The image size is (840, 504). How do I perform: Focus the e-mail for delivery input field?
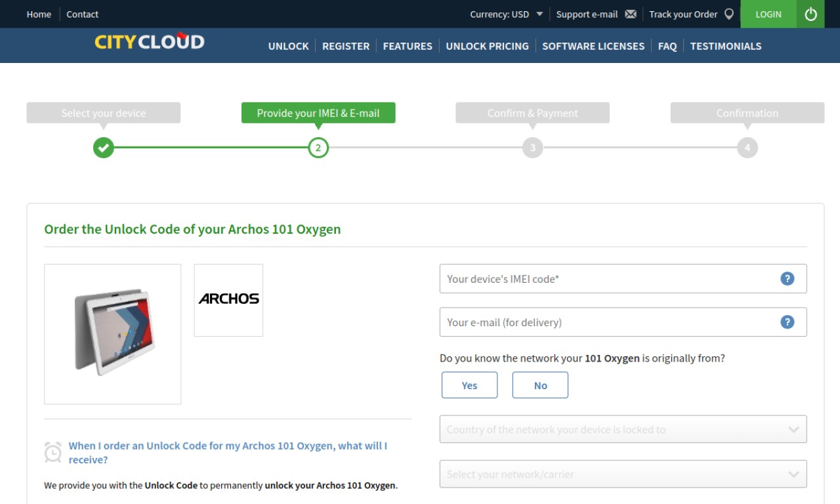(x=623, y=322)
